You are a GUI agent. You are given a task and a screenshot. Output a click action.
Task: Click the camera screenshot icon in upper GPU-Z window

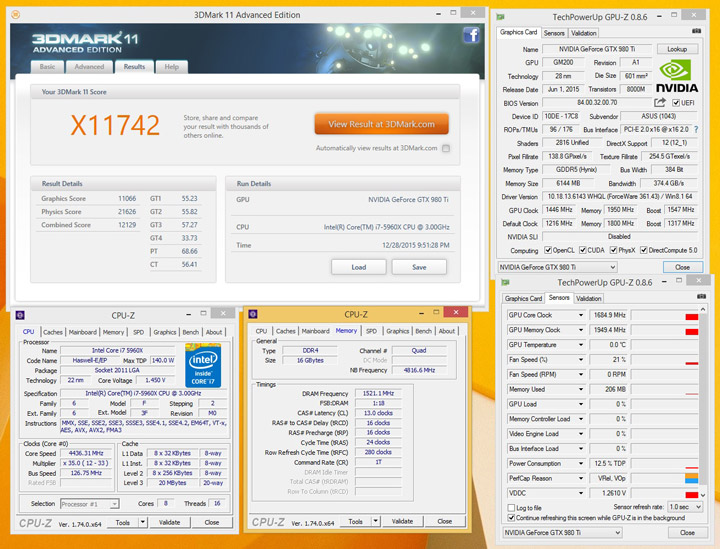point(696,31)
